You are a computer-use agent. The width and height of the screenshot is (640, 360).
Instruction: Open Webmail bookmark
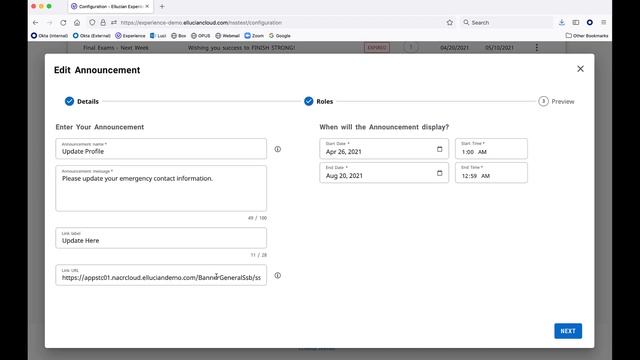(227, 36)
